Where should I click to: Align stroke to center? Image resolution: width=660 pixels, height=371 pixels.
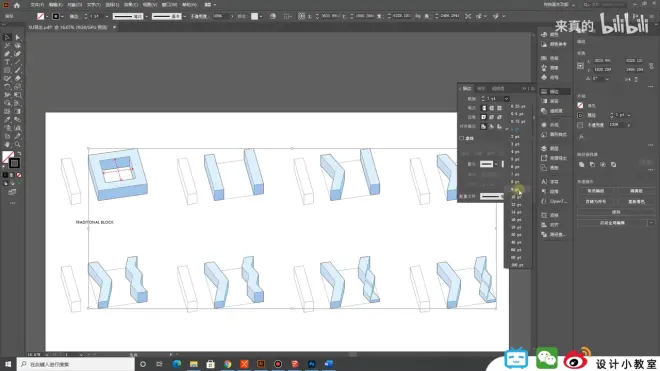[484, 126]
